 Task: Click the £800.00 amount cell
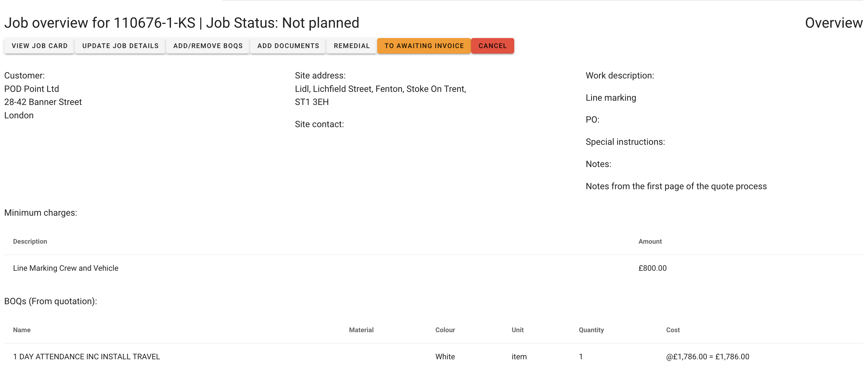(x=652, y=268)
